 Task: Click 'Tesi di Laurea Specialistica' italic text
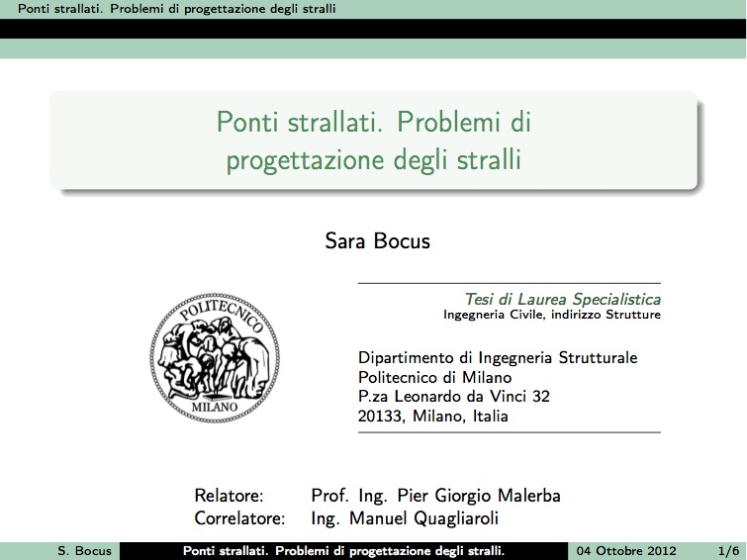tap(562, 299)
